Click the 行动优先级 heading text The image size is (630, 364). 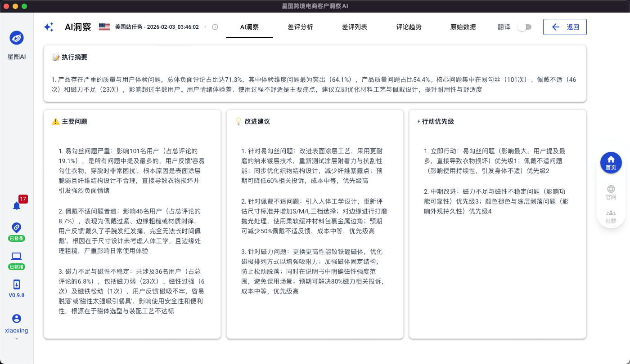pyautogui.click(x=438, y=121)
